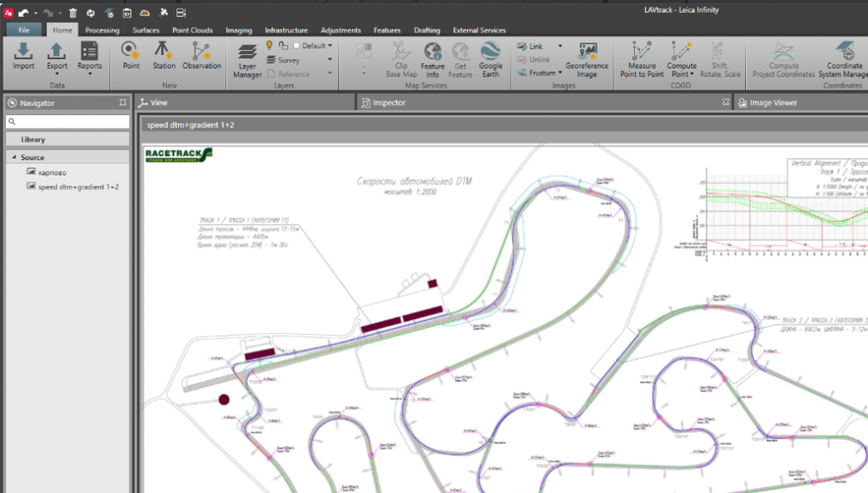Switch to the Point Clouds tab
This screenshot has width=868, height=493.
192,30
